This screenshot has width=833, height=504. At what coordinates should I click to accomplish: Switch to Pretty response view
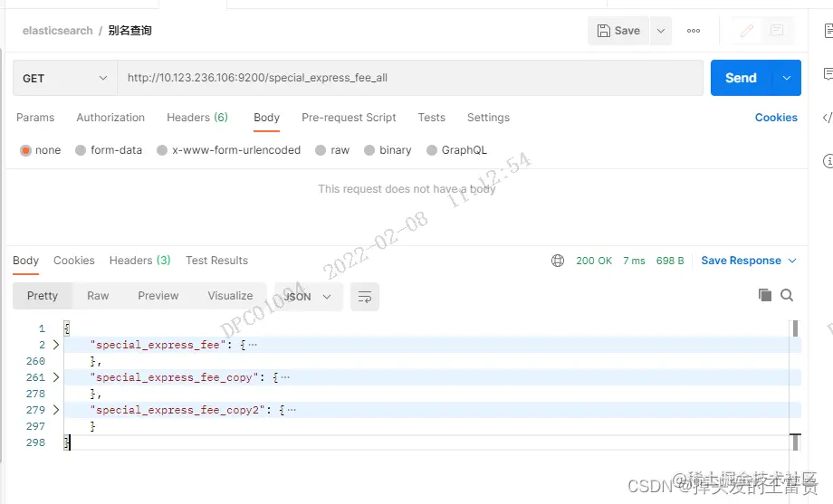[x=43, y=296]
